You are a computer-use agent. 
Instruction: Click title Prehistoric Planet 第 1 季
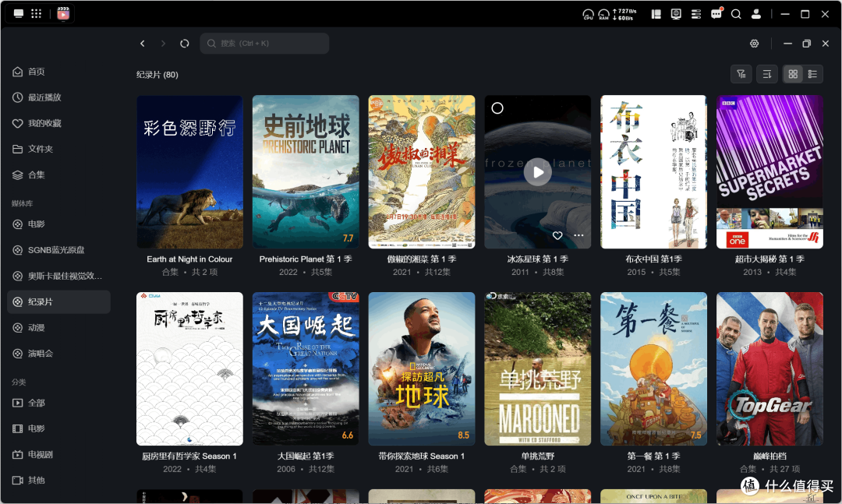click(x=306, y=259)
